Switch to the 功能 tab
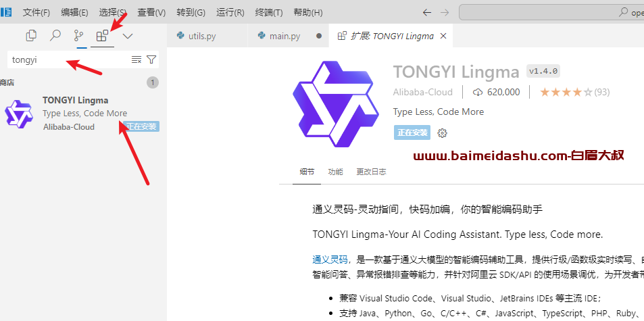The image size is (644, 321). point(335,172)
